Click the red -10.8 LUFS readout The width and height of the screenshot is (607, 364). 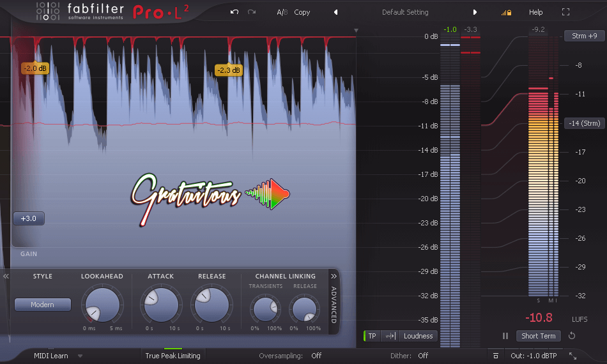pos(539,317)
